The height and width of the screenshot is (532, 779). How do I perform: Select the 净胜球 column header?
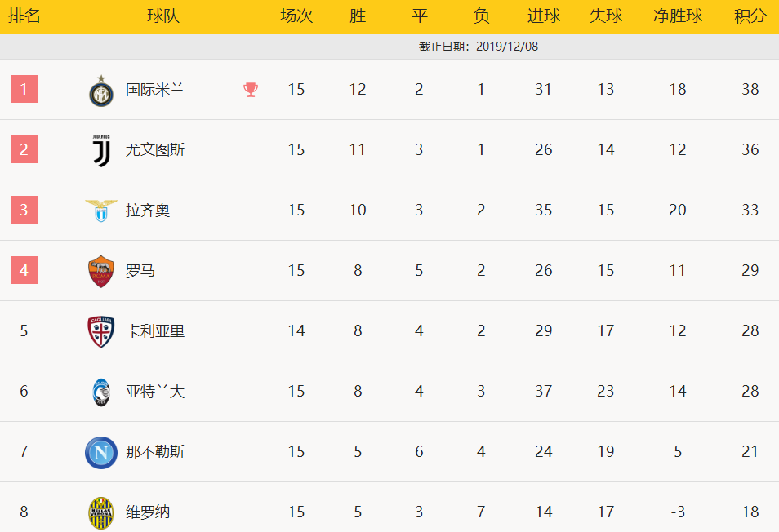pyautogui.click(x=678, y=16)
